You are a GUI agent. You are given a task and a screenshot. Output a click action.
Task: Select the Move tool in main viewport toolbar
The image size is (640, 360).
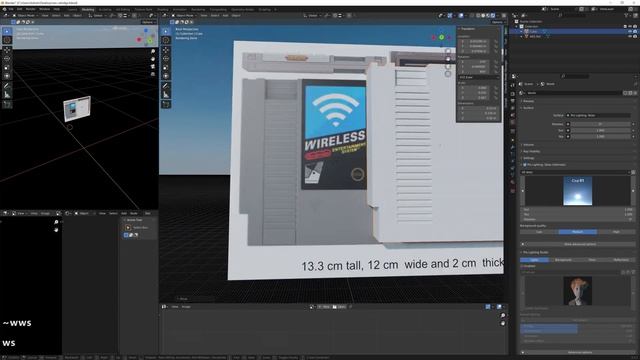tap(166, 51)
